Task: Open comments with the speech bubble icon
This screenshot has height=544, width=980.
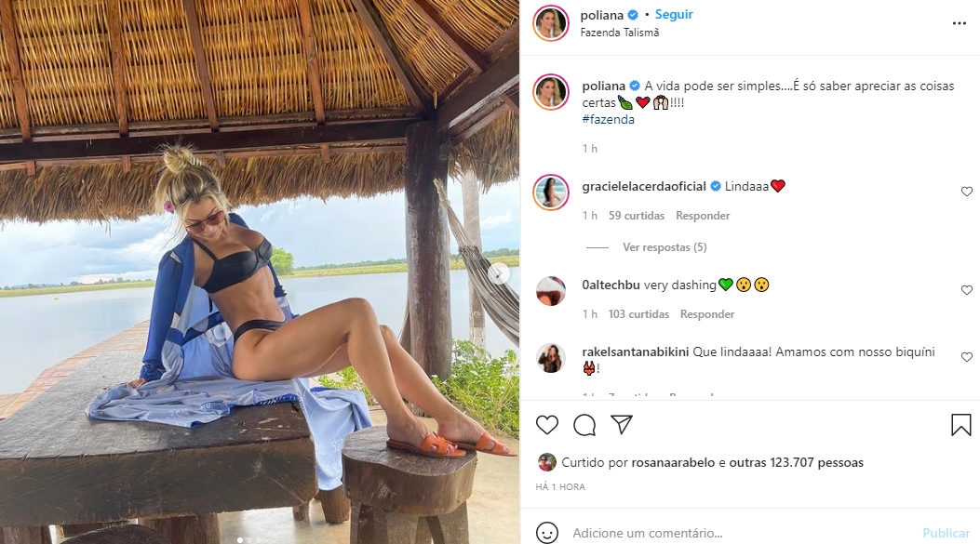Action: click(x=584, y=425)
